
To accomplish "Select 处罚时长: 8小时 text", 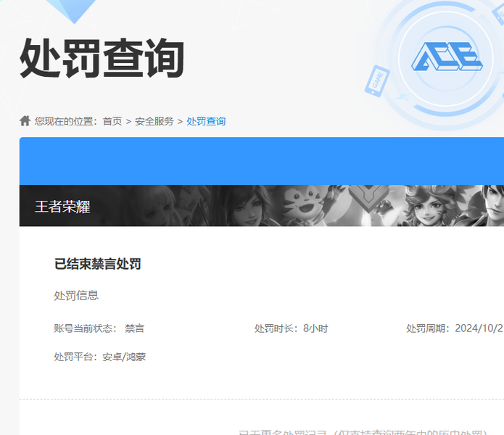I will pyautogui.click(x=292, y=328).
